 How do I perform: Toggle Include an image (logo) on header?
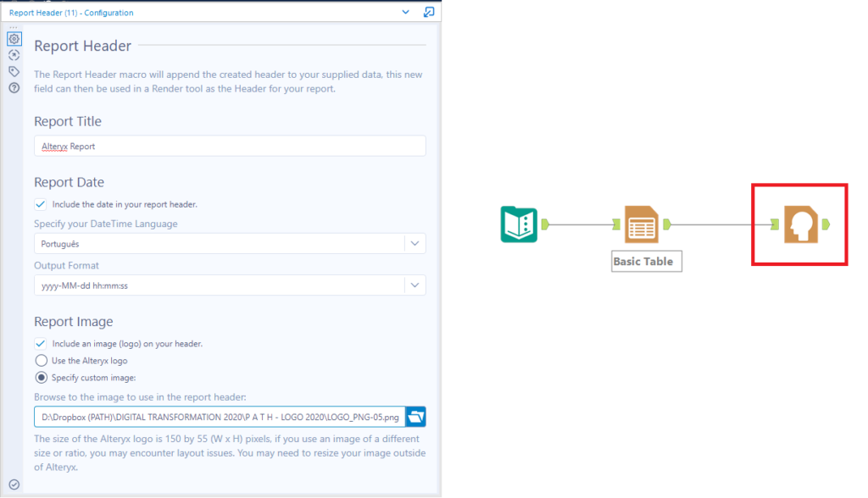pyautogui.click(x=41, y=344)
